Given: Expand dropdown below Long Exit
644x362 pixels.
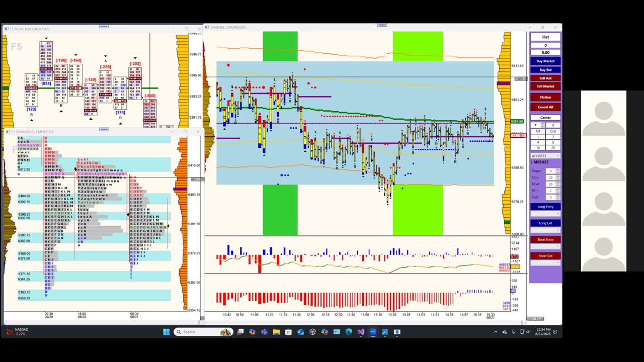Looking at the screenshot, I should [x=545, y=230].
